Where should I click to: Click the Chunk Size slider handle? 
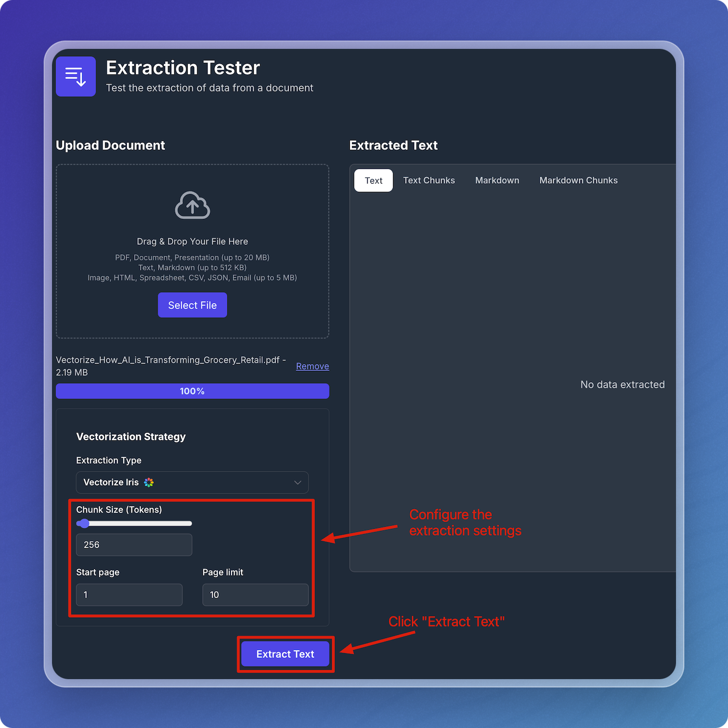pyautogui.click(x=84, y=524)
